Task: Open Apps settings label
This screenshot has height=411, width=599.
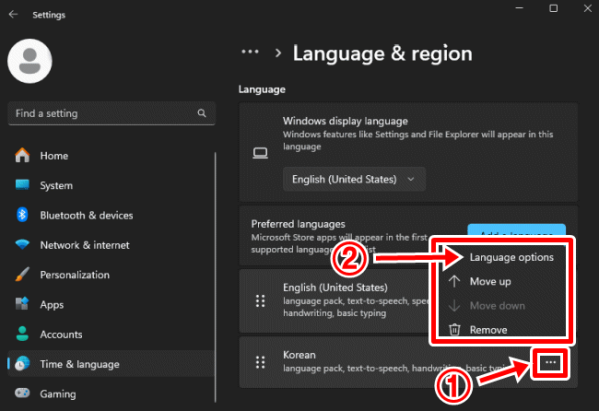Action: (52, 305)
